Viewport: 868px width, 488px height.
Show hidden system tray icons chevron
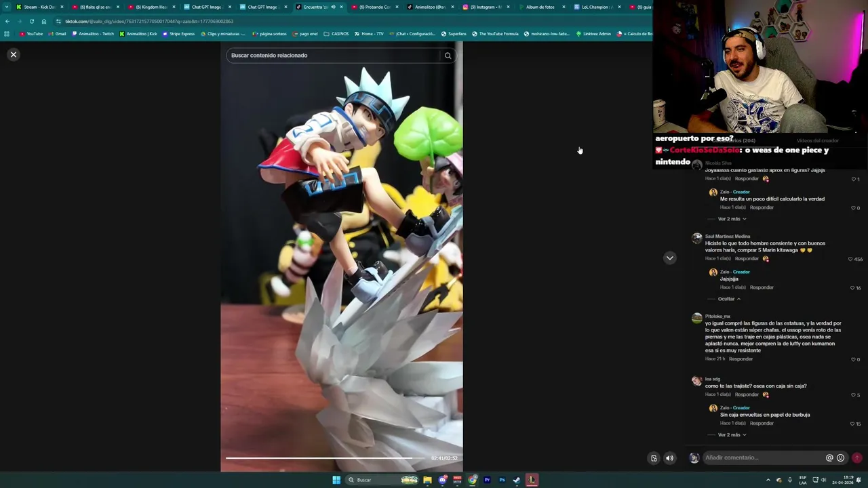(x=768, y=480)
